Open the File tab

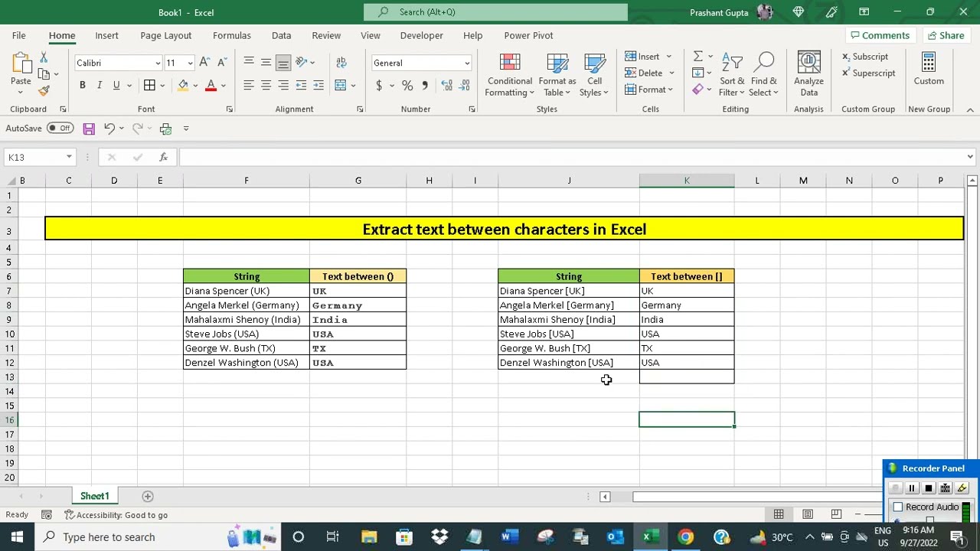coord(18,35)
